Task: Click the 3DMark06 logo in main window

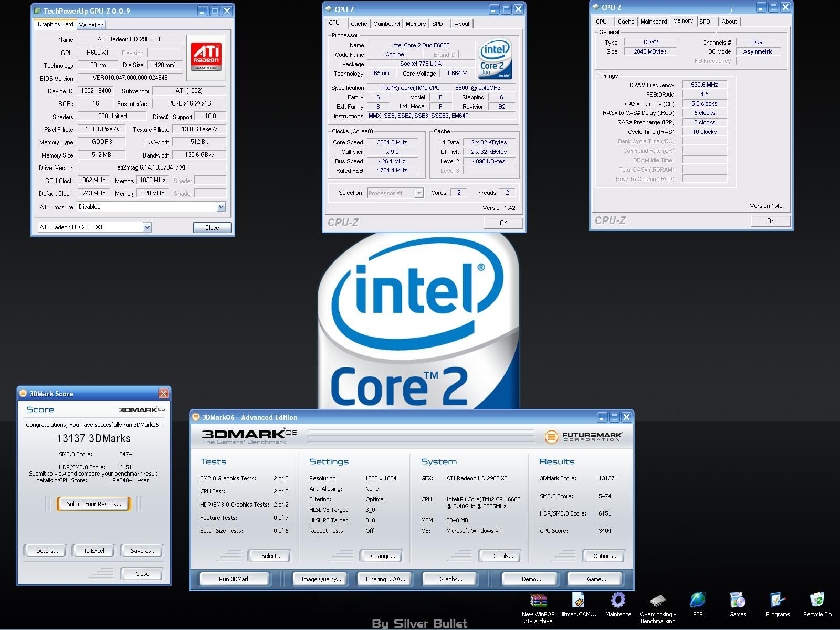Action: coord(249,436)
